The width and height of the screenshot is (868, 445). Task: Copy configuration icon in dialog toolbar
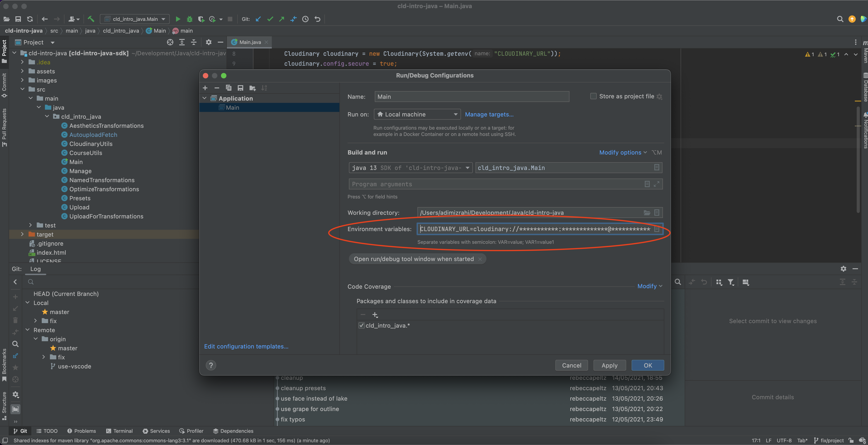(228, 88)
